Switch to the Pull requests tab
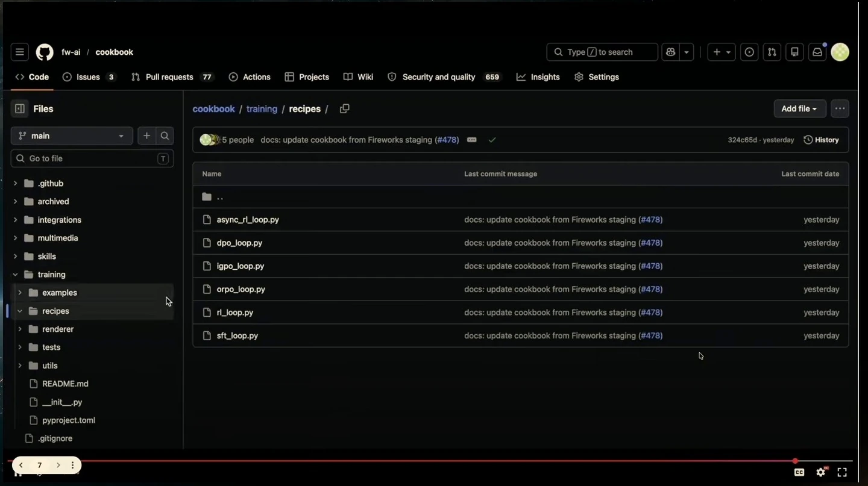 tap(172, 77)
